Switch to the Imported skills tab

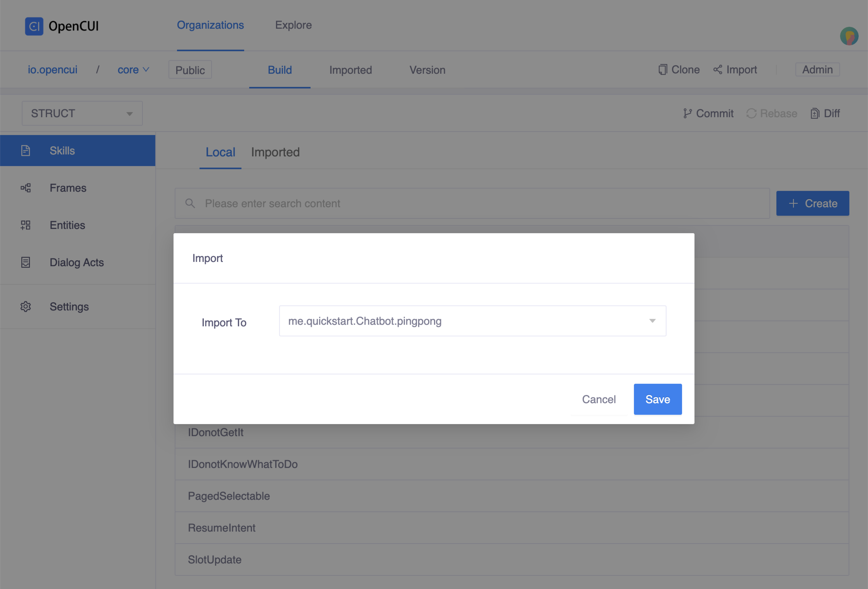(275, 152)
